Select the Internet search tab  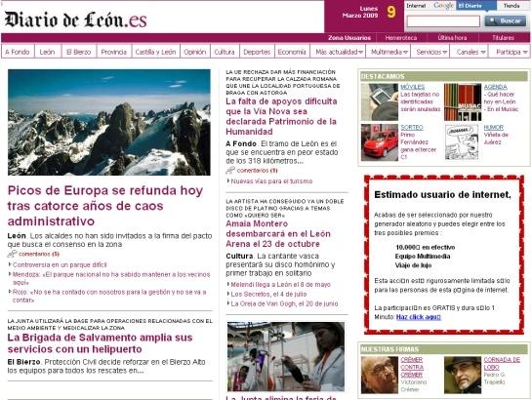point(416,6)
